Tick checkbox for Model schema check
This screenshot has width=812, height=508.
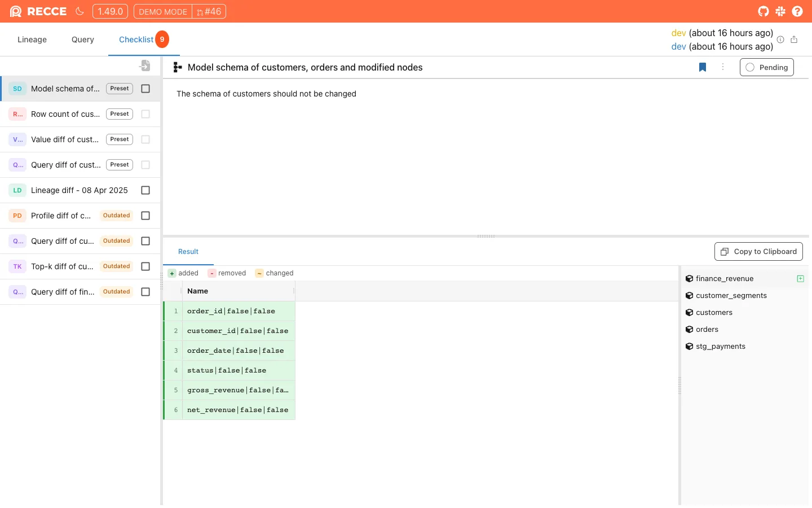point(145,89)
